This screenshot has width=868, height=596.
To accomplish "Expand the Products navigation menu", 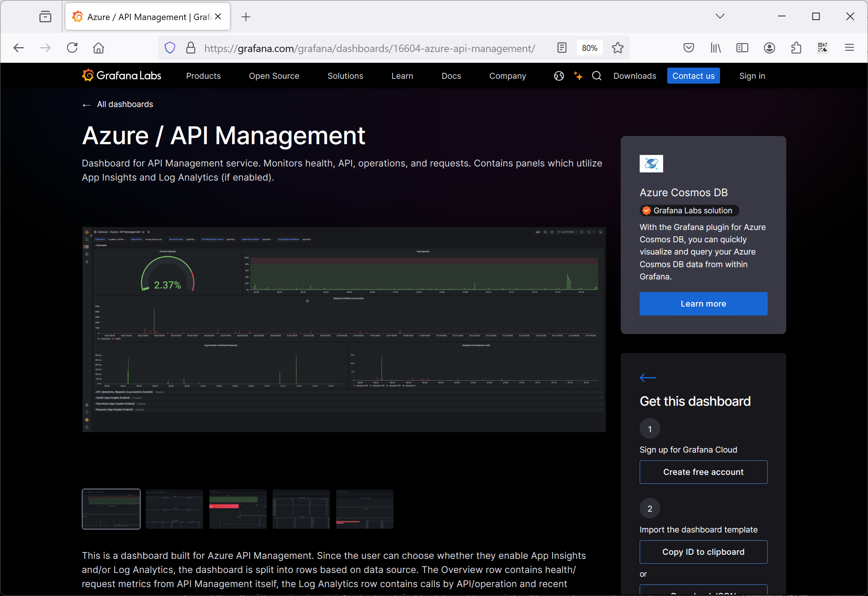I will (203, 76).
